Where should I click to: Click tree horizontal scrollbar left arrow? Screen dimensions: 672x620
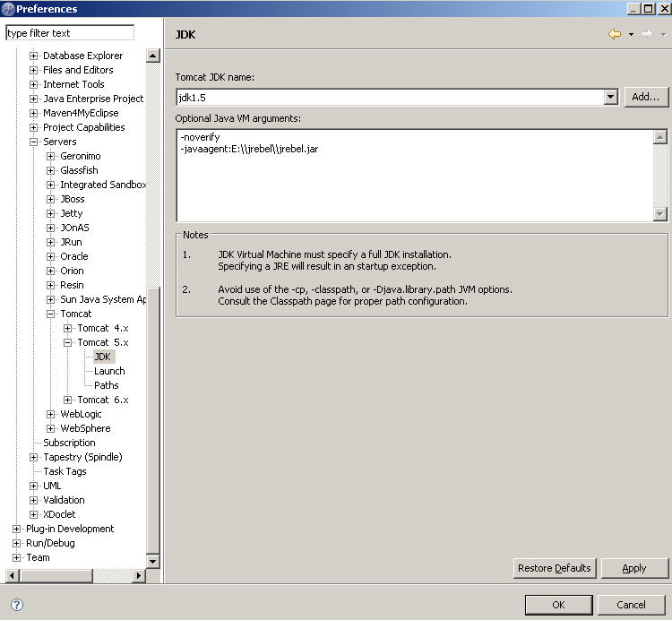point(12,575)
